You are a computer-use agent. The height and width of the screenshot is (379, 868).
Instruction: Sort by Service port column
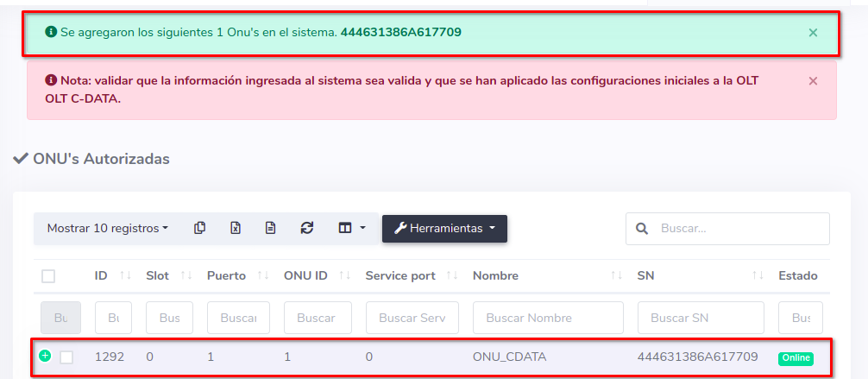coord(412,275)
